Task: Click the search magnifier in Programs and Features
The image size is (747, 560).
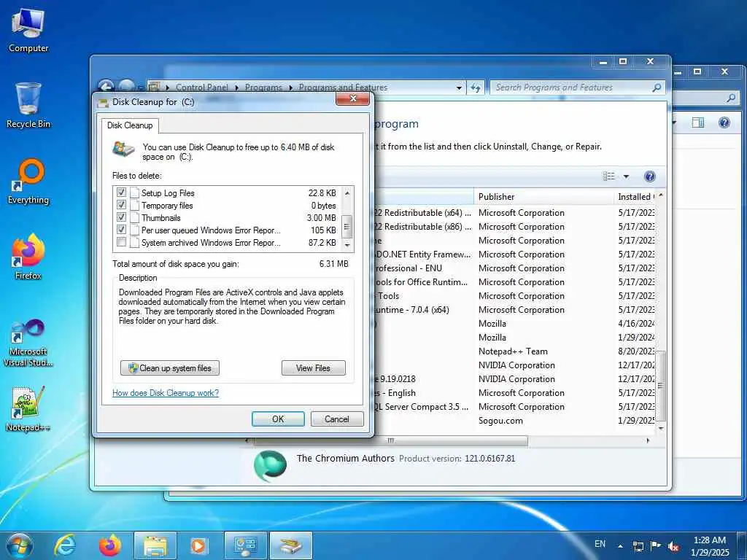Action: point(657,87)
